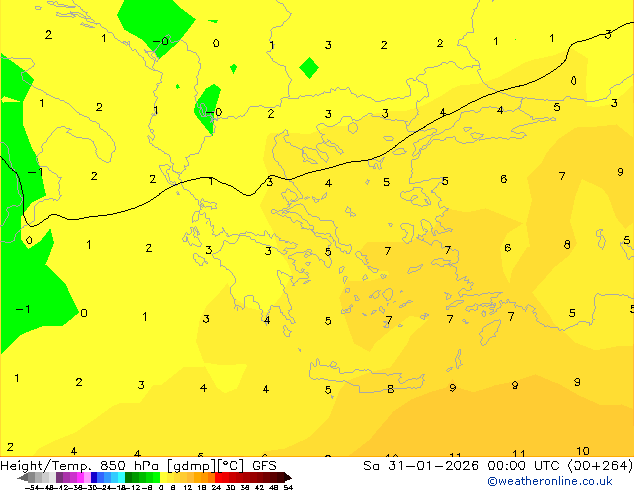
Task: Click the 'Height/Temp. 850 hPa' map title
Action: point(81,466)
